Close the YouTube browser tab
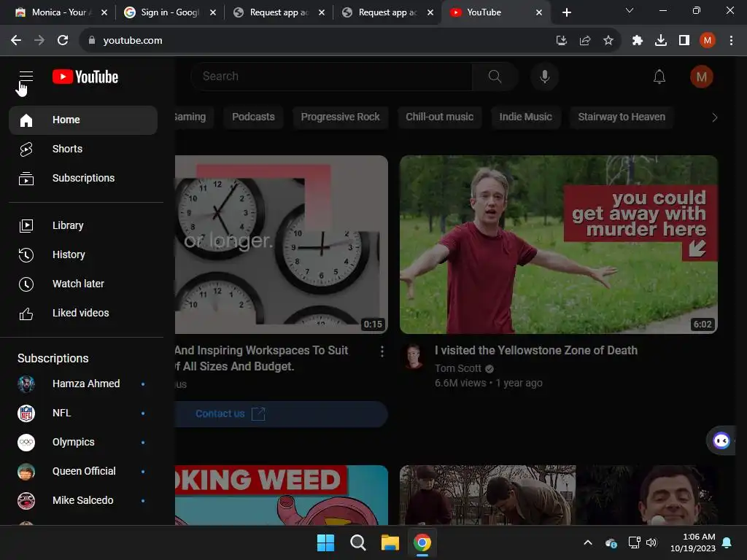747x560 pixels. (539, 12)
